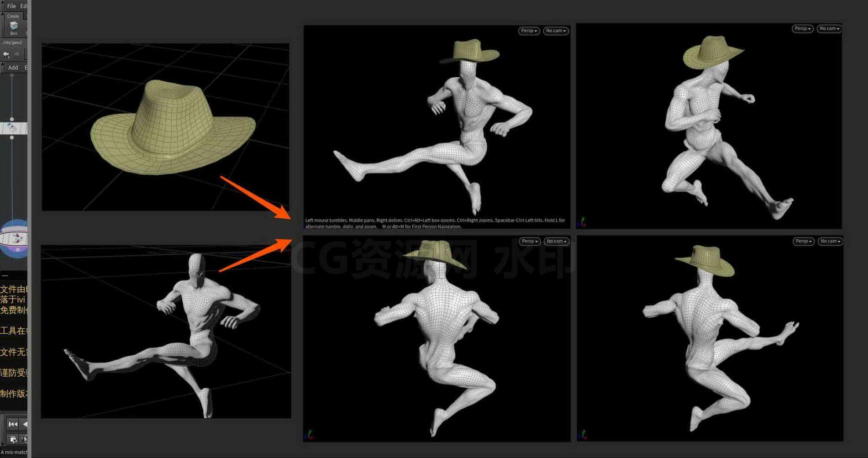Viewport: 868px width, 458px height.
Task: Click the hat on the front-kicking figure viewport
Action: (x=470, y=52)
